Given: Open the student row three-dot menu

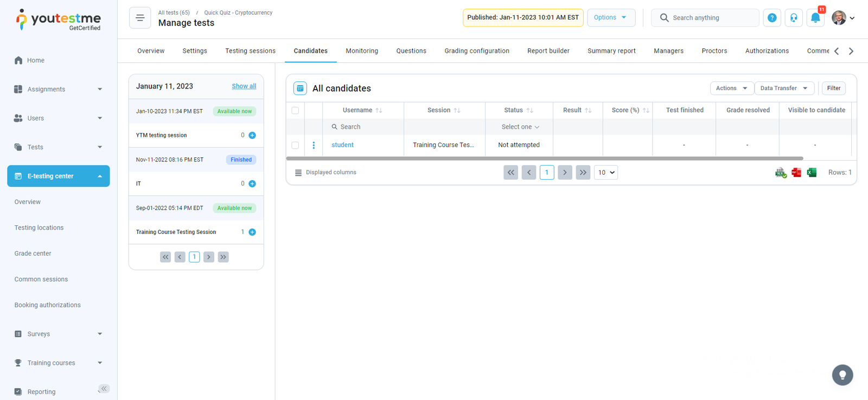Looking at the screenshot, I should pyautogui.click(x=314, y=145).
